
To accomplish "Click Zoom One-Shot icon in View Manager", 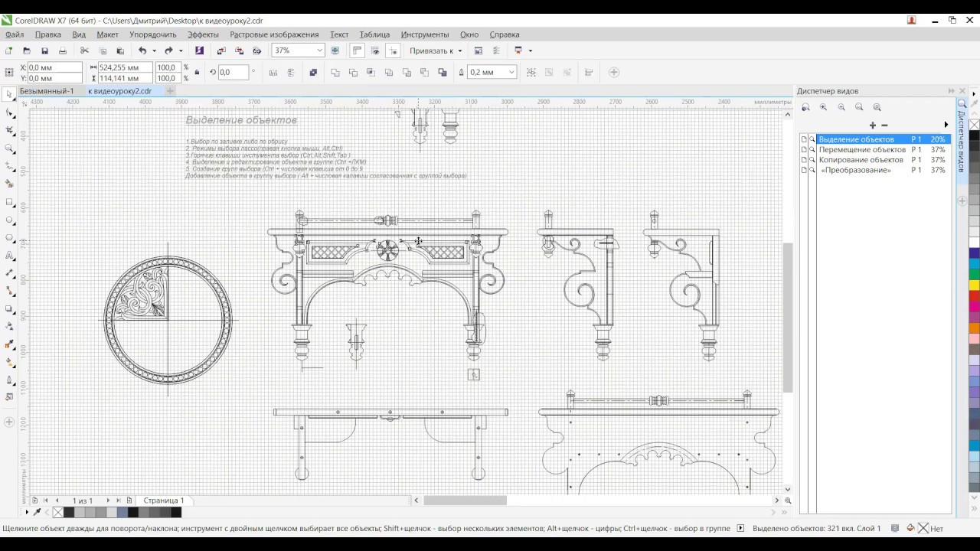I will coord(806,108).
